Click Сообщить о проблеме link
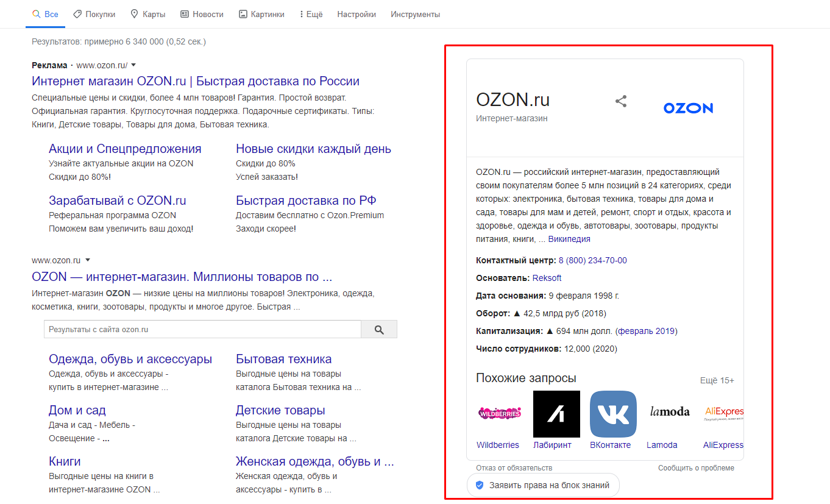The width and height of the screenshot is (830, 504). (697, 468)
